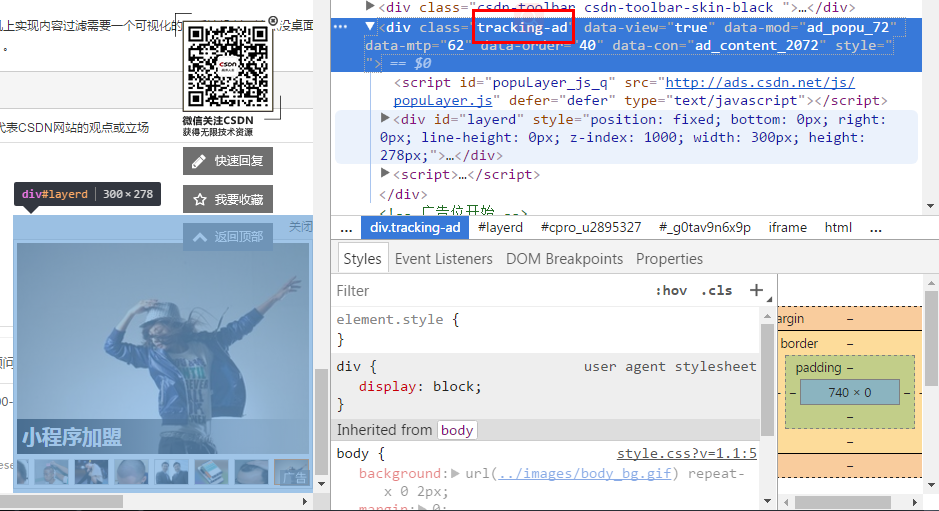
Task: Click the CSDN QR code image
Action: [x=228, y=66]
